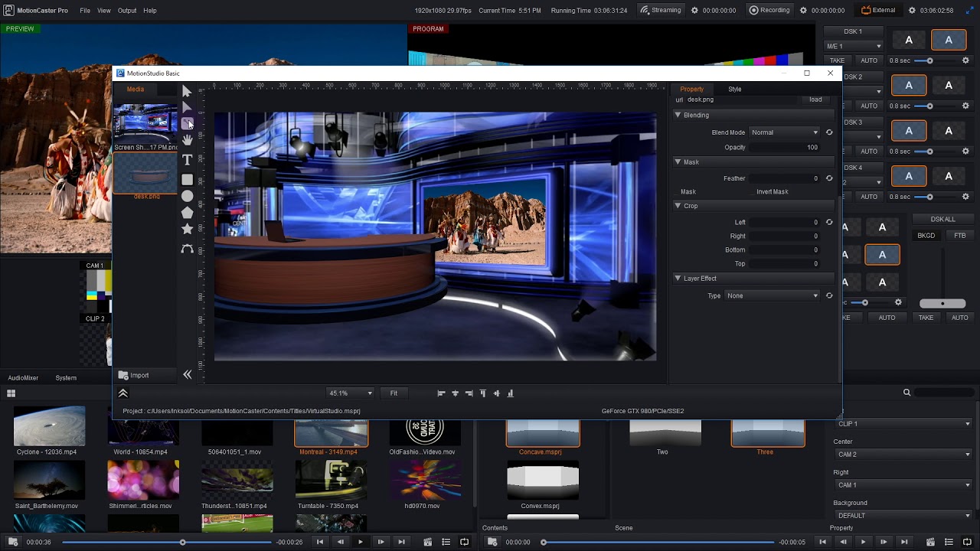Viewport: 980px width, 551px height.
Task: Select the Hand pan tool
Action: click(187, 139)
